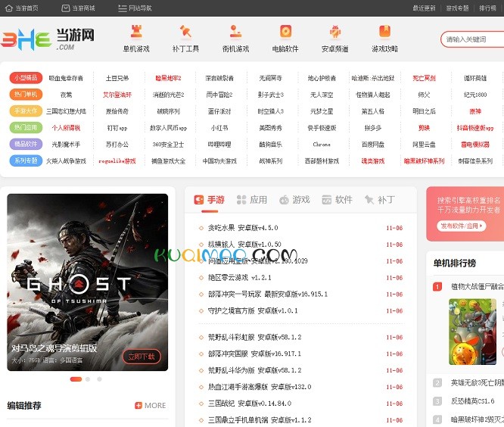Select the 小型精品 category label
This screenshot has width=504, height=427.
(x=26, y=77)
